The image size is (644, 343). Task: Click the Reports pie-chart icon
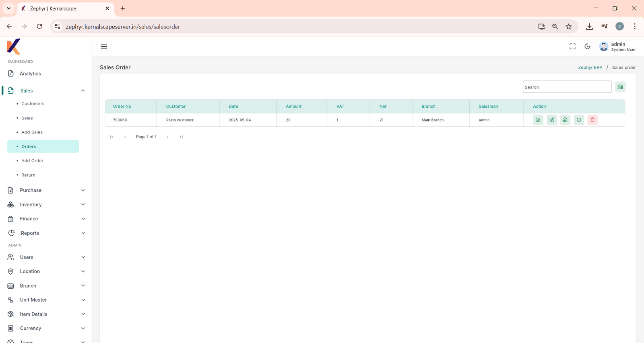[11, 233]
